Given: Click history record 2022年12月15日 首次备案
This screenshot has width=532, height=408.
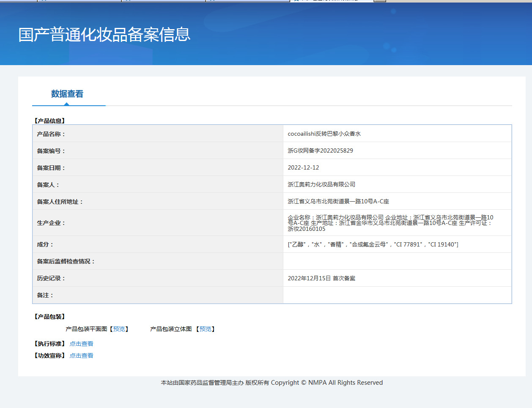Looking at the screenshot, I should pos(321,278).
